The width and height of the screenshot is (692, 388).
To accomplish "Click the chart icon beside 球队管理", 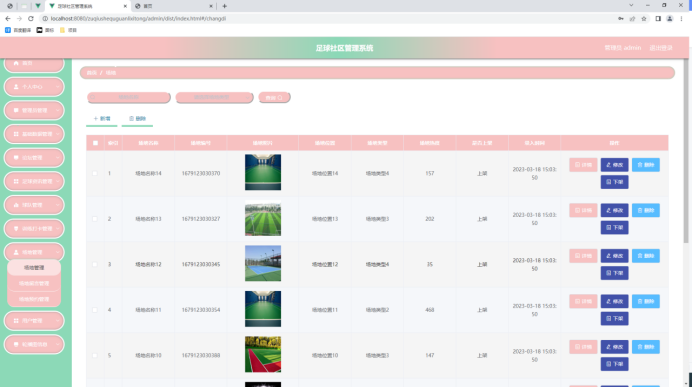I will point(16,205).
